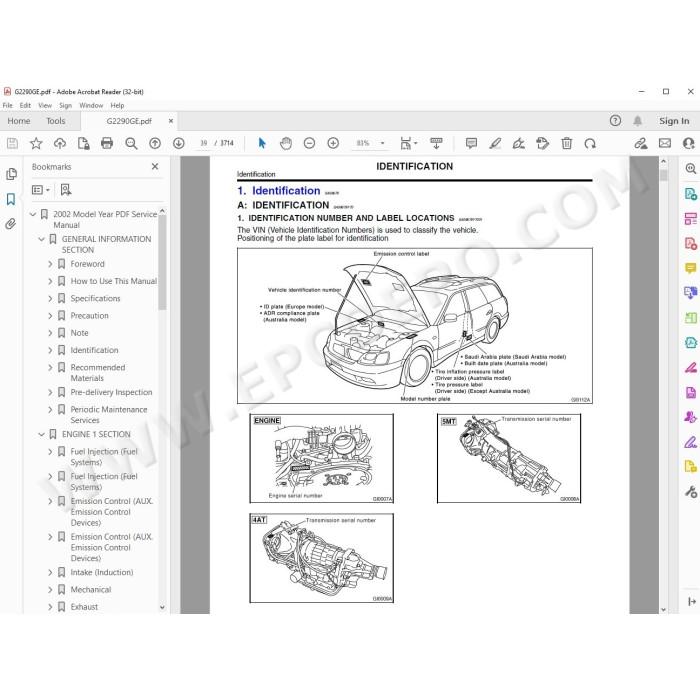Open the View menu
Viewport: 700px width, 700px height.
[x=45, y=105]
